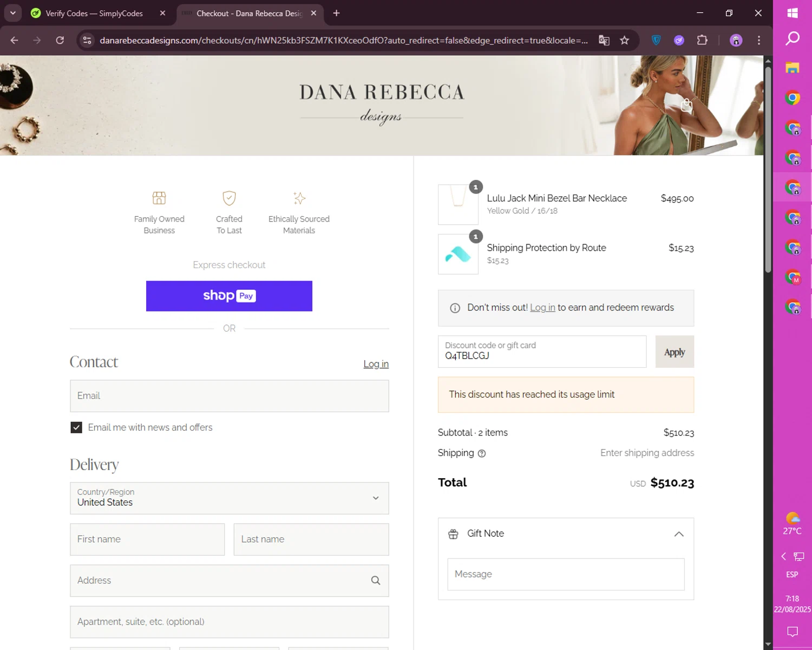Open the Country/Region dropdown
The image size is (812, 650).
[230, 498]
